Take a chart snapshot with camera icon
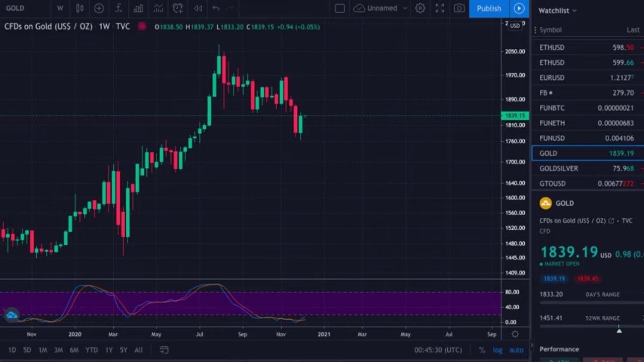Screen dimensions: 644x362 click(459, 8)
